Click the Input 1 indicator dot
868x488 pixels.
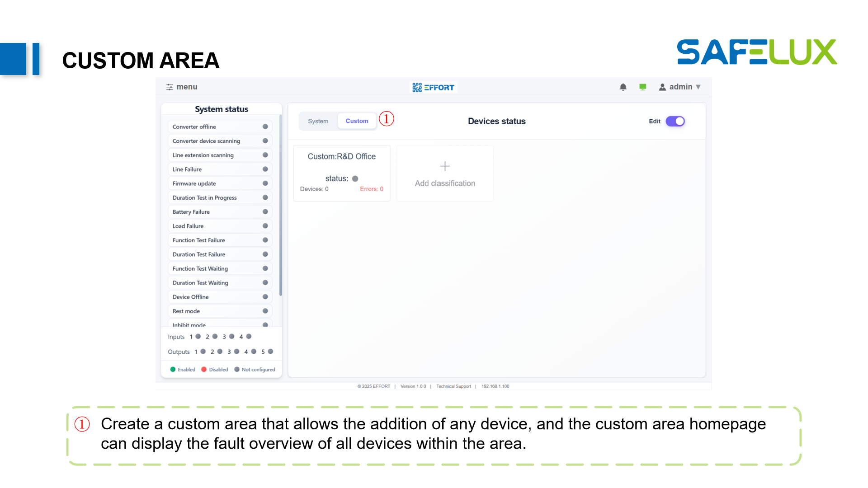(198, 337)
